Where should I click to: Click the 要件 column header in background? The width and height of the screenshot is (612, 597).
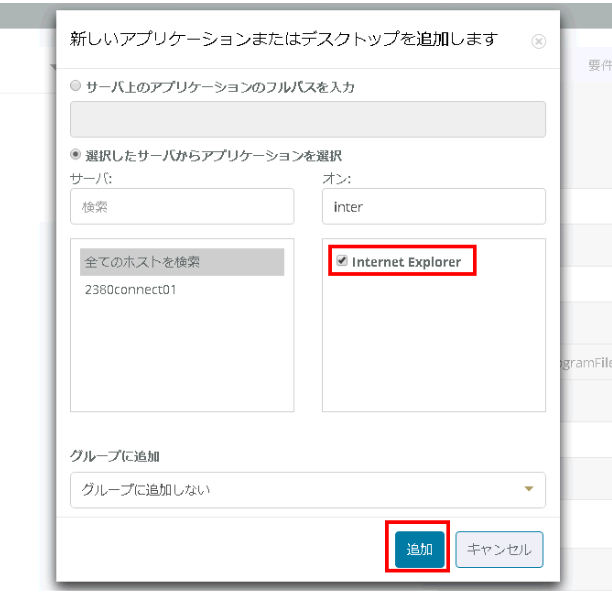[x=598, y=66]
